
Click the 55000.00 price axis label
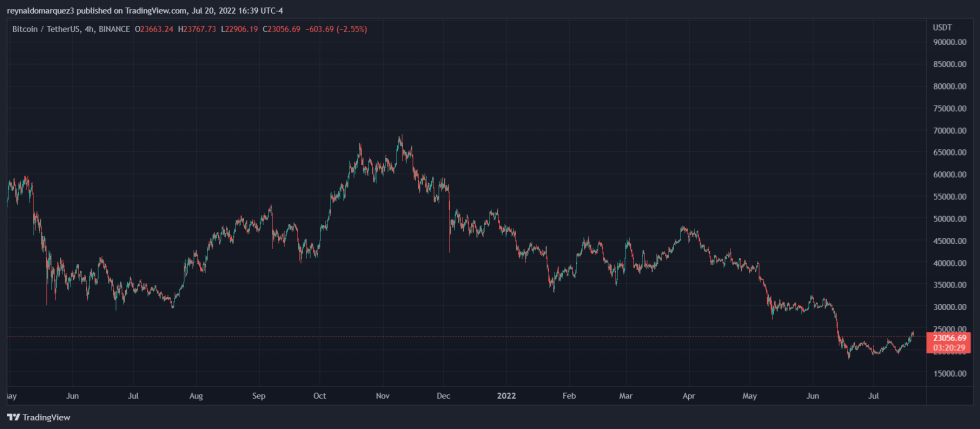coord(950,197)
